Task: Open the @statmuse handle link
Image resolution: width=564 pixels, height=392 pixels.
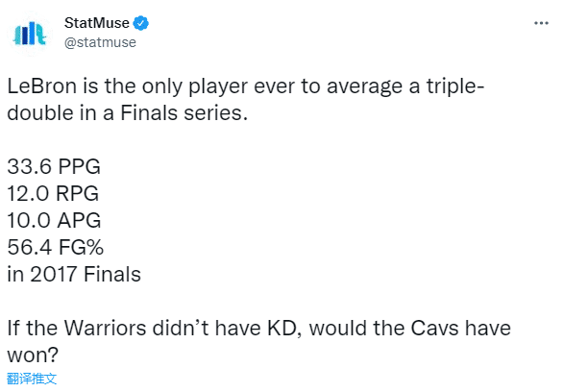Action: pyautogui.click(x=100, y=42)
